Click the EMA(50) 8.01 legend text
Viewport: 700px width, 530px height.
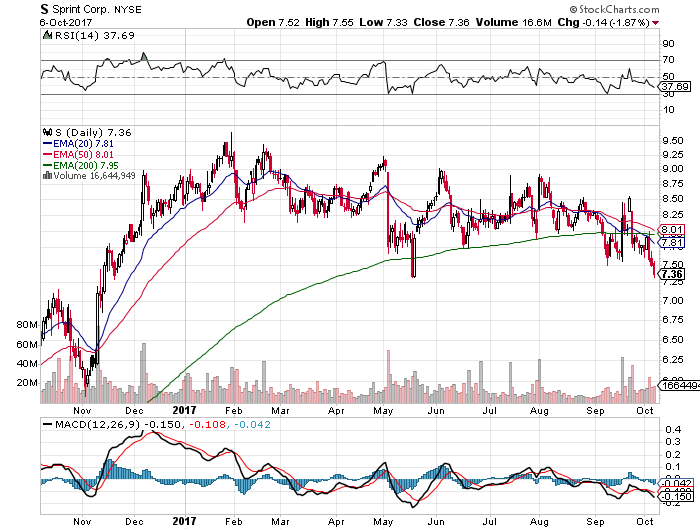[x=83, y=154]
